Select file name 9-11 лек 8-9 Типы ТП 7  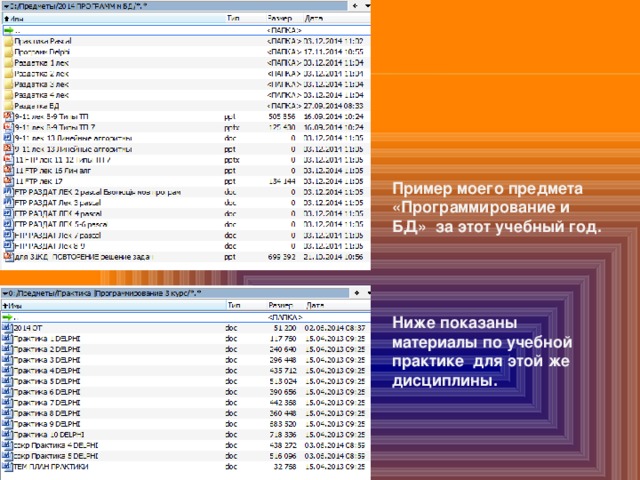point(55,127)
